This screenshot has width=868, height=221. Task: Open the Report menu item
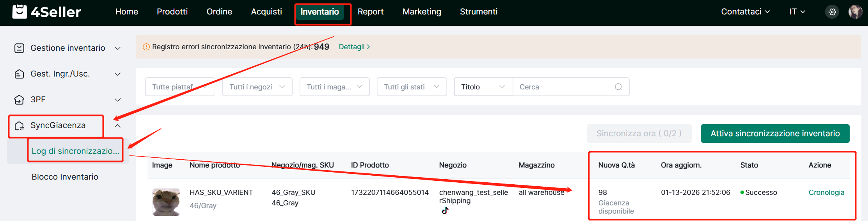point(370,12)
